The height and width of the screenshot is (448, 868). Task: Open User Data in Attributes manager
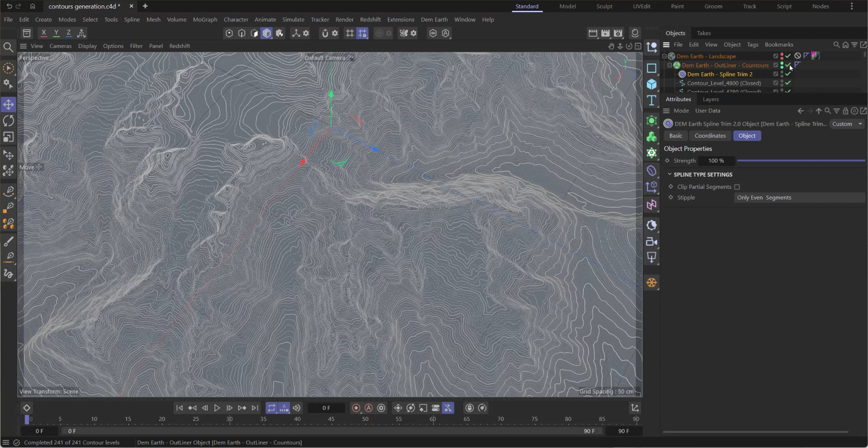(x=707, y=111)
